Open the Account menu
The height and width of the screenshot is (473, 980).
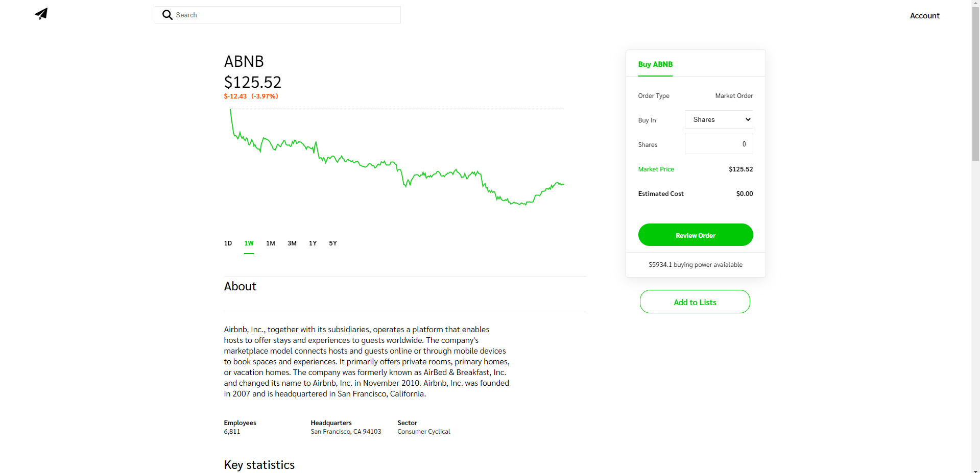click(x=924, y=15)
